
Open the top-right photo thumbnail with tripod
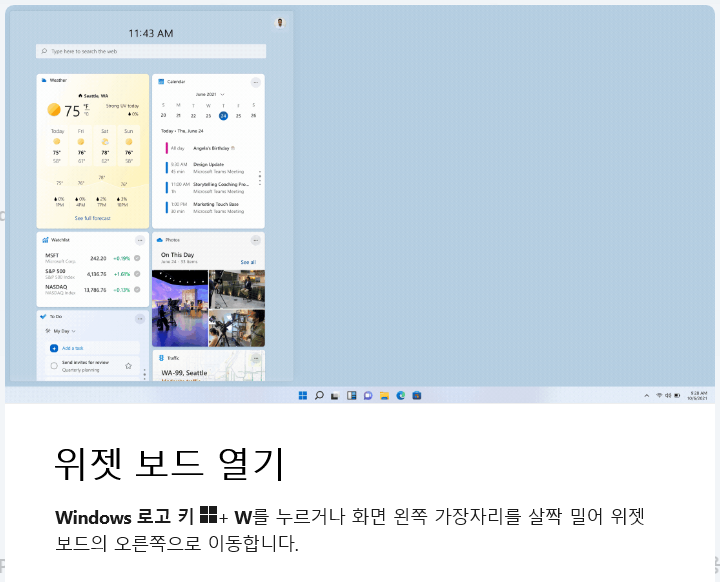pos(237,289)
